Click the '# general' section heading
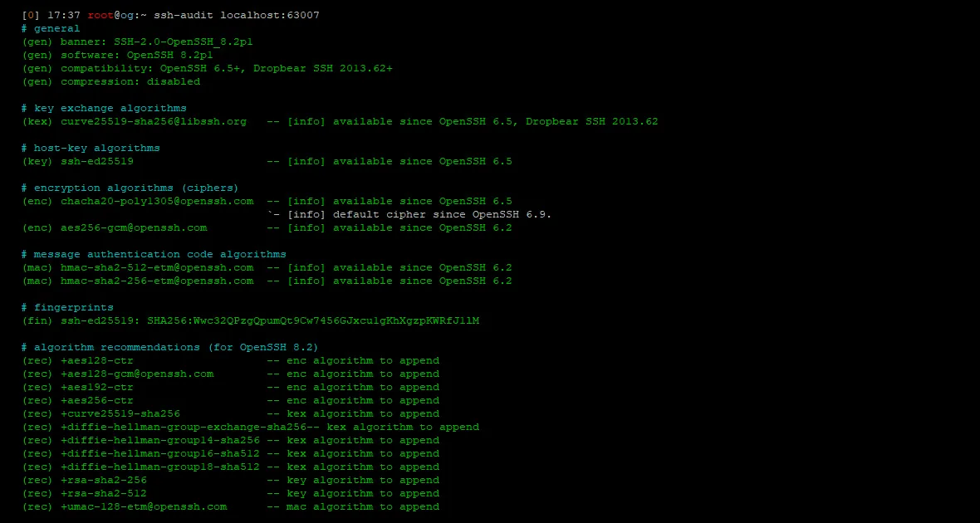This screenshot has height=523, width=980. 51,28
